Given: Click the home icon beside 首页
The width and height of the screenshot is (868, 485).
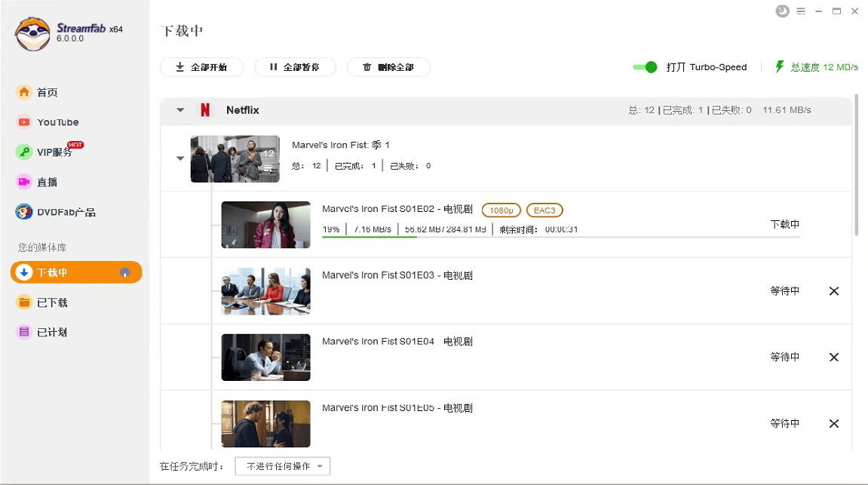Looking at the screenshot, I should 24,92.
